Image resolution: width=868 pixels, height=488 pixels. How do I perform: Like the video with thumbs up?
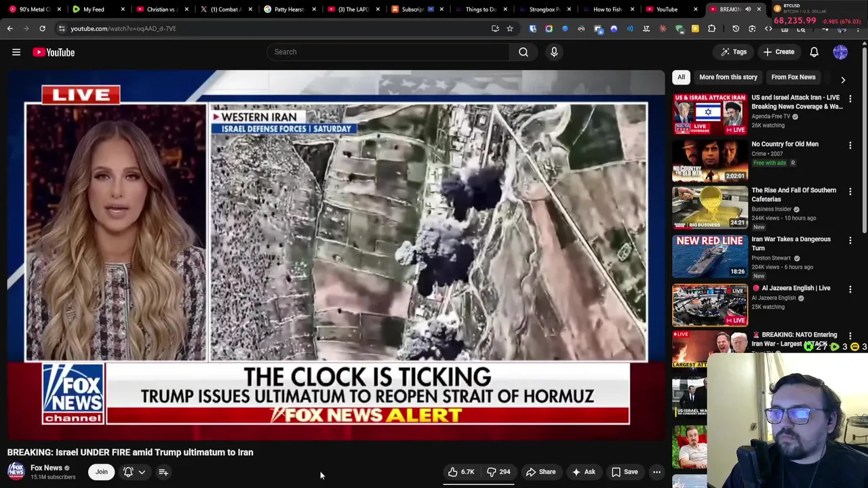coord(461,472)
